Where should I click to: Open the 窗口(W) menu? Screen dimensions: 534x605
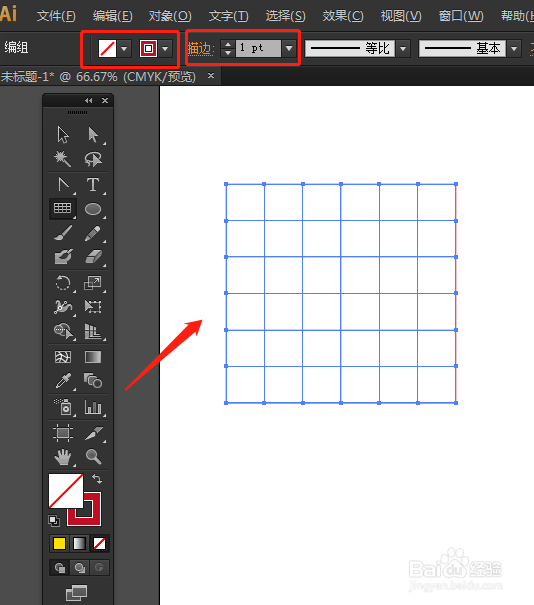pyautogui.click(x=461, y=16)
